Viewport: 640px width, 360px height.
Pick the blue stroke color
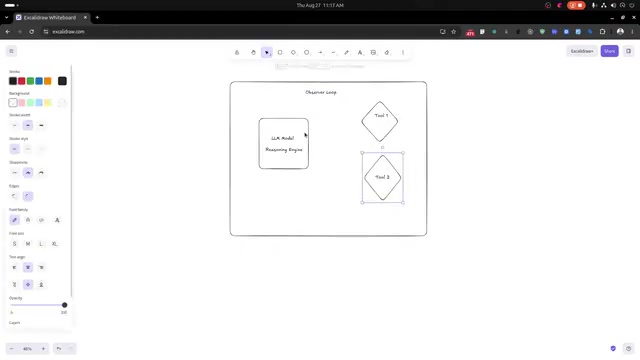(39, 81)
